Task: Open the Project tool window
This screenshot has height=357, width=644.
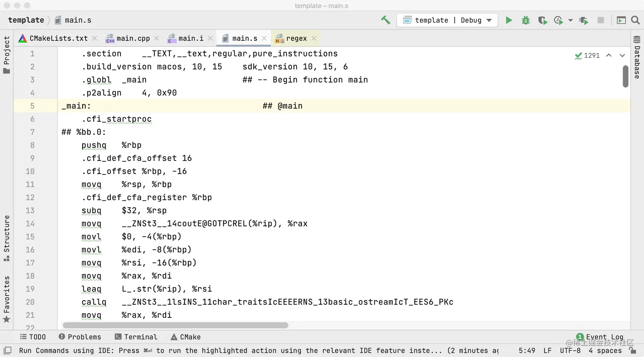Action: point(6,54)
